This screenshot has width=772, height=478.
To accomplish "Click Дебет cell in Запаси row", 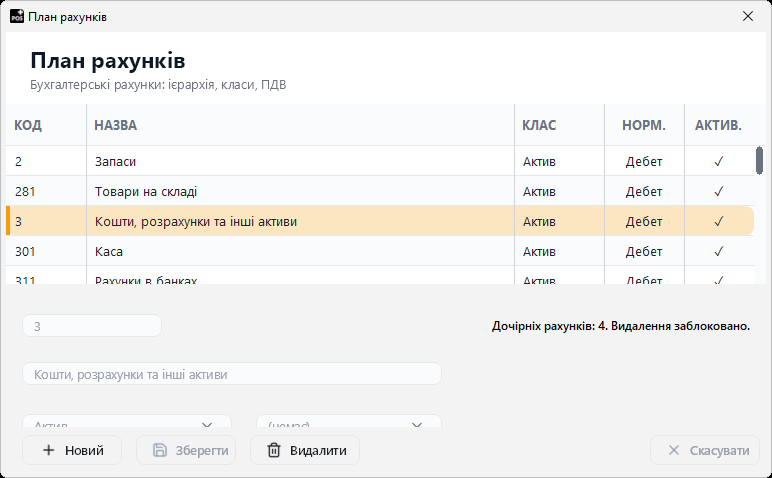I will coord(644,161).
